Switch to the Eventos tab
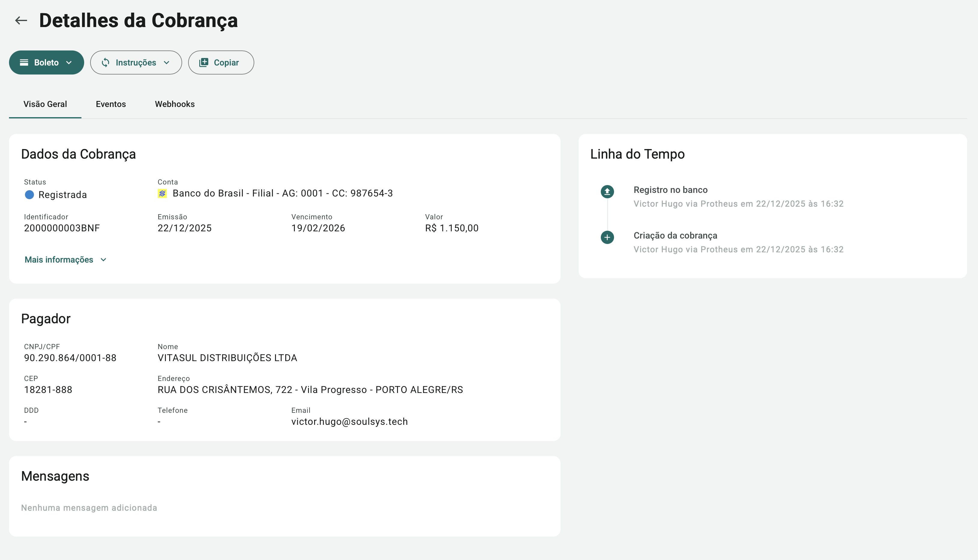 (111, 104)
